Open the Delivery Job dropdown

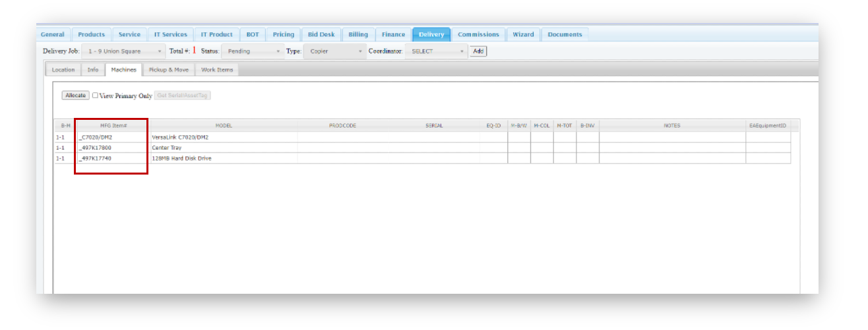tap(123, 51)
